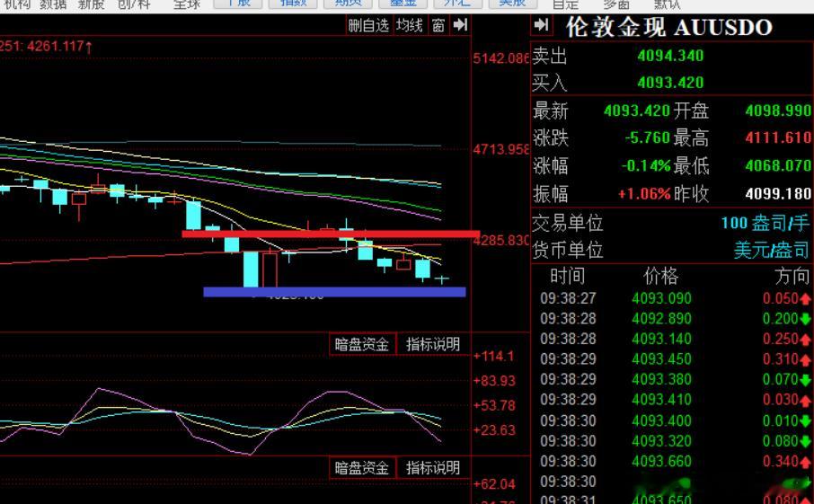The image size is (814, 504).
Task: Click the 最高 value 4111.610
Action: [x=778, y=137]
